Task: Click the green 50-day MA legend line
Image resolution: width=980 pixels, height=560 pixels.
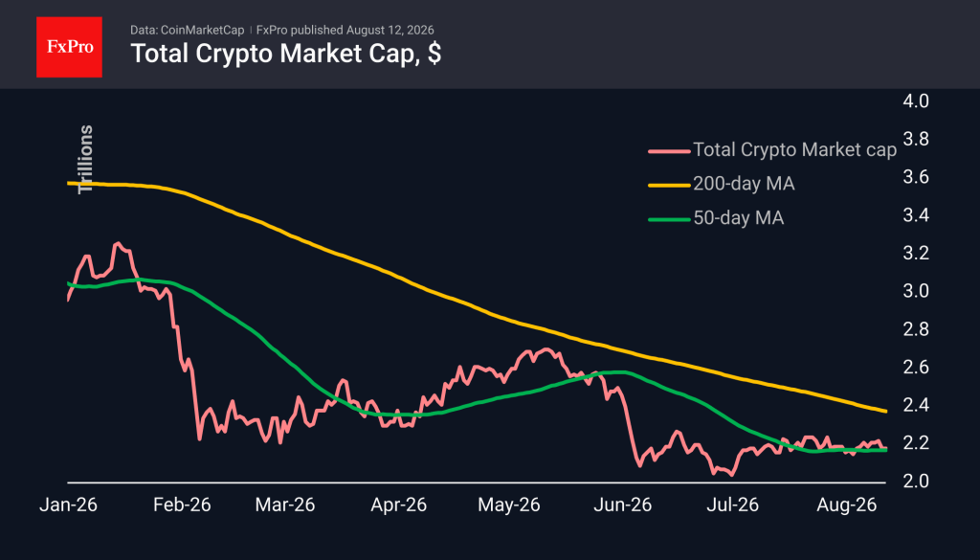Action: pos(669,219)
